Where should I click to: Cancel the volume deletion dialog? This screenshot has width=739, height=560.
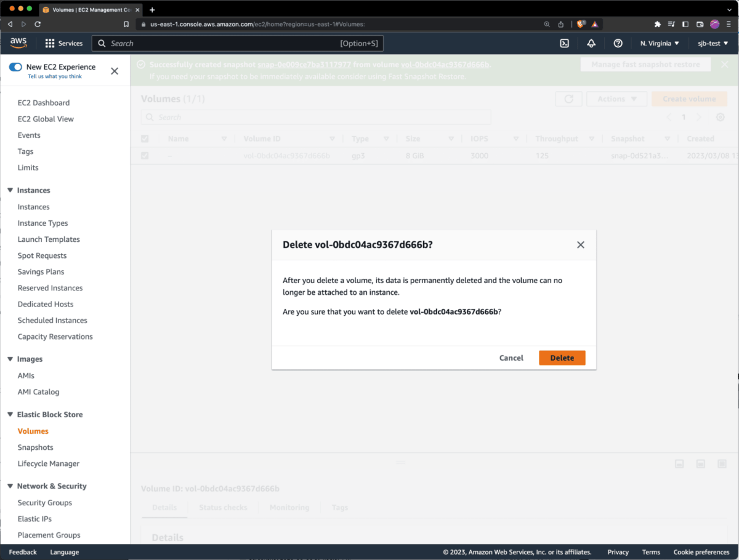pos(511,358)
